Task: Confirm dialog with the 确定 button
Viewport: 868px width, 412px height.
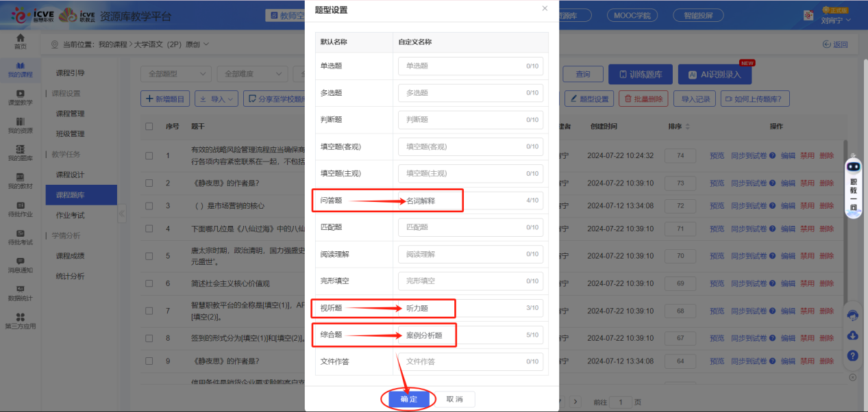Action: [x=408, y=398]
